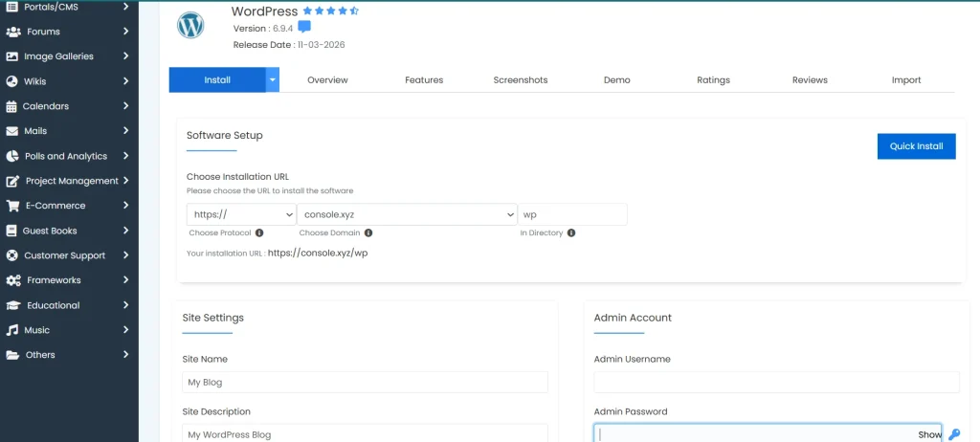Open the https:// protocol dropdown

(x=241, y=214)
